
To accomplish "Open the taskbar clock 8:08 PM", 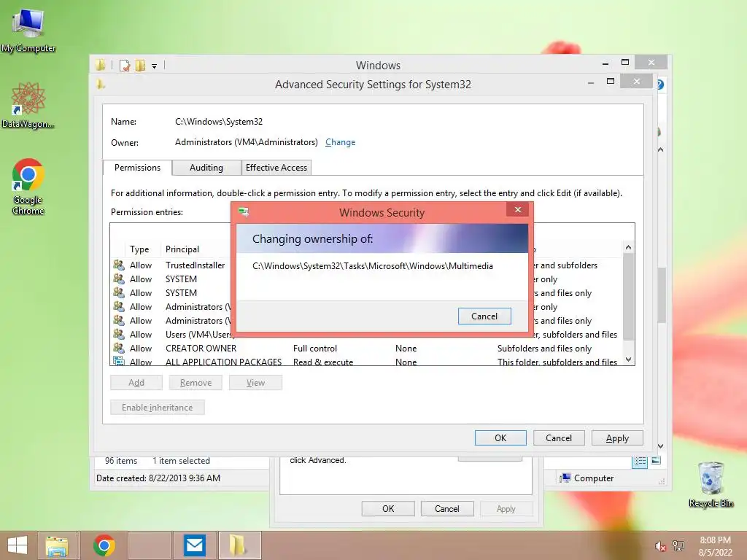I will coord(716,540).
